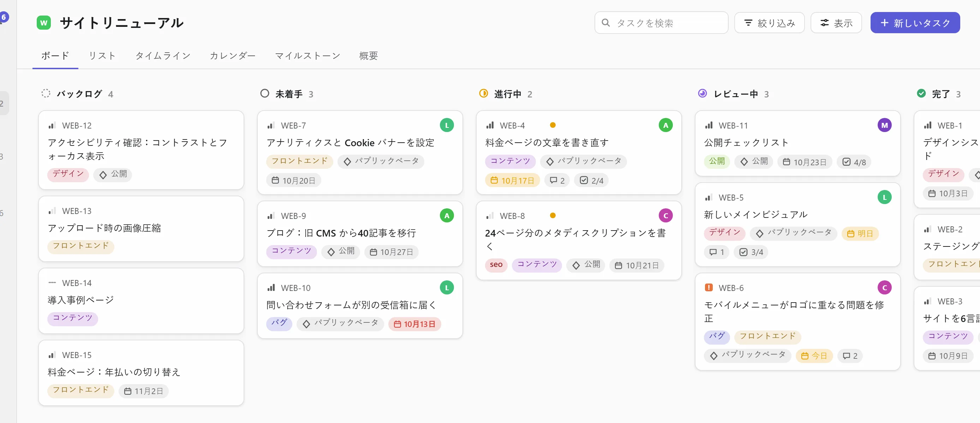The width and height of the screenshot is (980, 423).
Task: Click the 新しいタスク button
Action: tap(915, 23)
